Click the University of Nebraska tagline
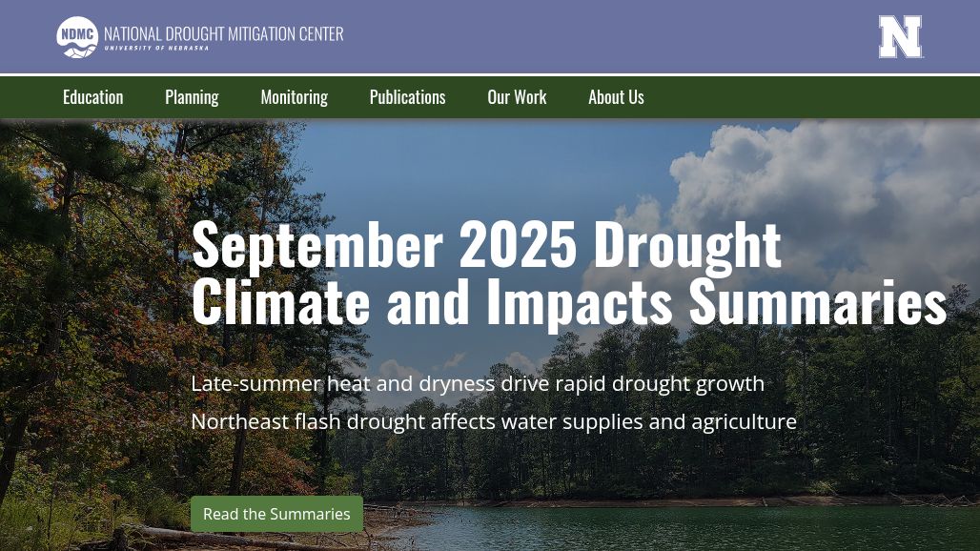This screenshot has height=551, width=980. [x=156, y=48]
